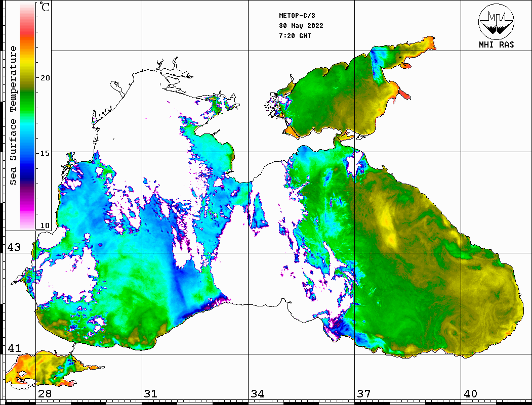Click latitude label '41'
The width and height of the screenshot is (532, 405).
click(x=14, y=348)
